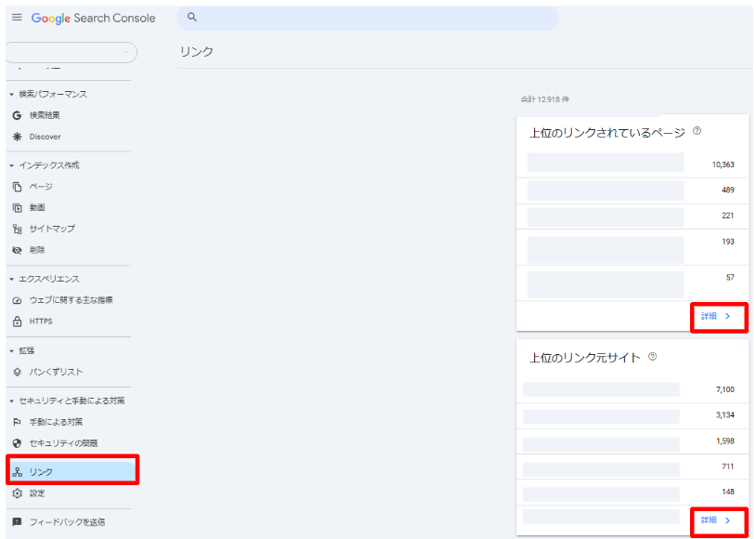This screenshot has width=756, height=539.
Task: Click help icon beside 上位のリンク元サイト
Action: 652,357
